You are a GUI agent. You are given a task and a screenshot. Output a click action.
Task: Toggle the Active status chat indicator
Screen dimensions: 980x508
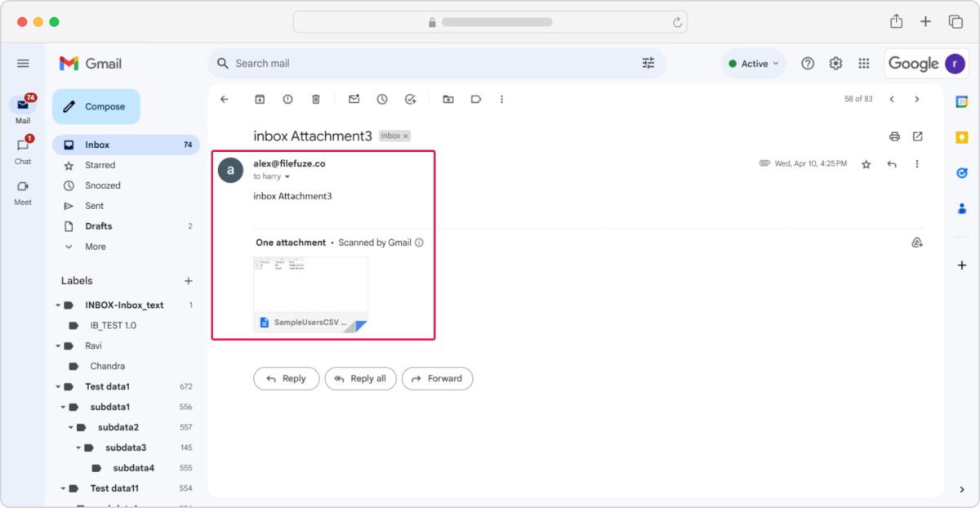pos(752,63)
